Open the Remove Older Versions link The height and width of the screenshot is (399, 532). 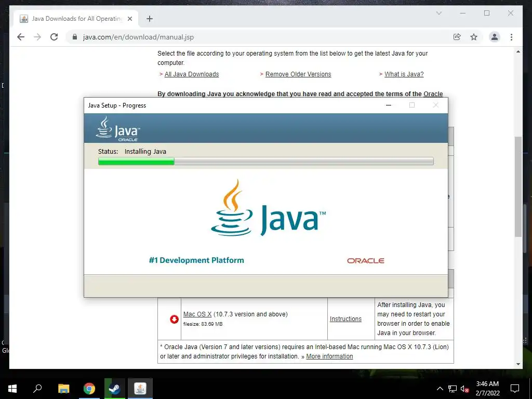(x=298, y=74)
